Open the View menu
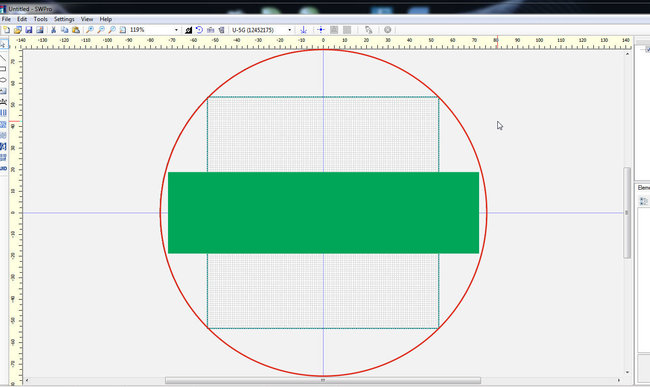 (x=87, y=19)
